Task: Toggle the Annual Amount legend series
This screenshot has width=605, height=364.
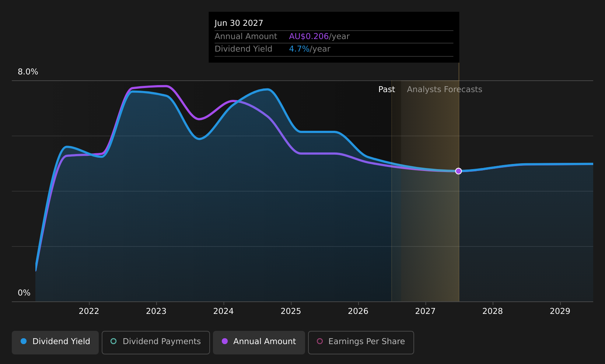Action: point(259,342)
